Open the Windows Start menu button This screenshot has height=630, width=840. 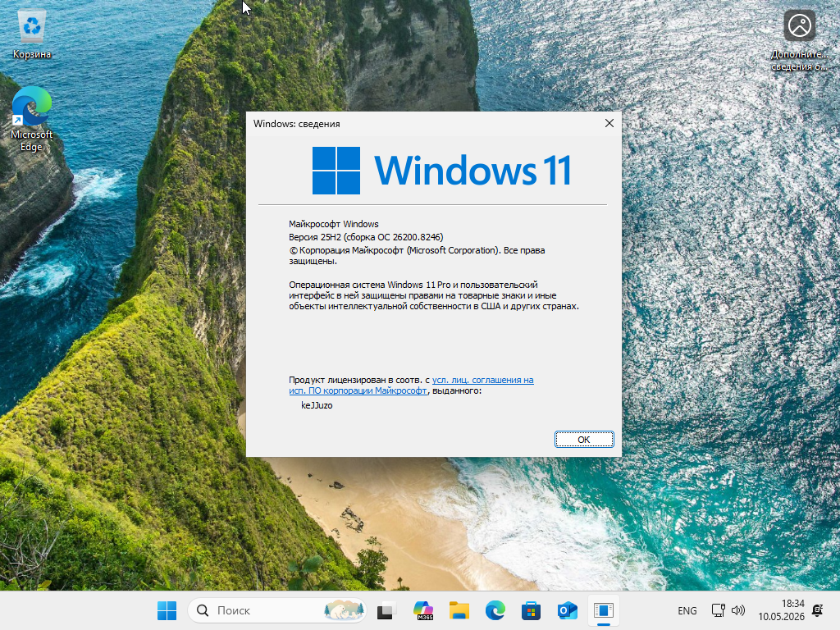167,610
